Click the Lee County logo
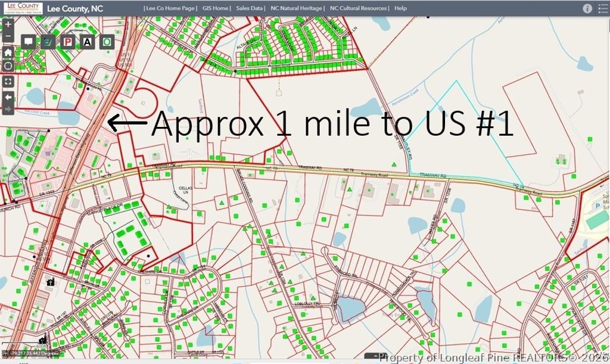610x364 pixels. 21,8
